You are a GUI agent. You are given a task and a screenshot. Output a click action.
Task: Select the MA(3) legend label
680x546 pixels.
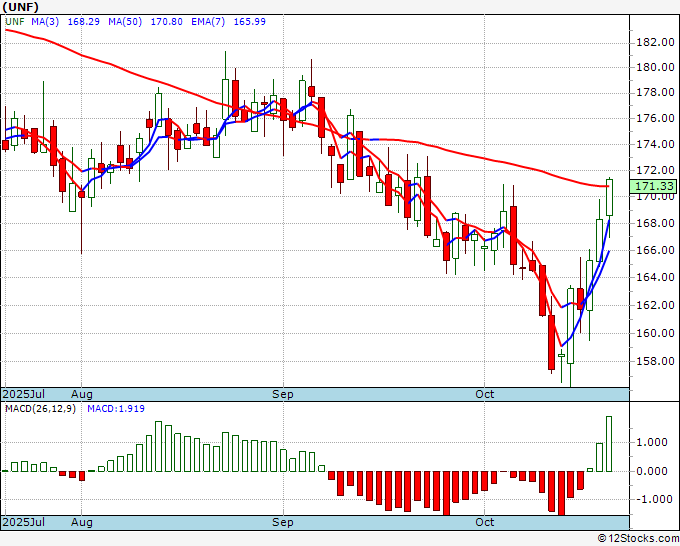click(x=45, y=22)
